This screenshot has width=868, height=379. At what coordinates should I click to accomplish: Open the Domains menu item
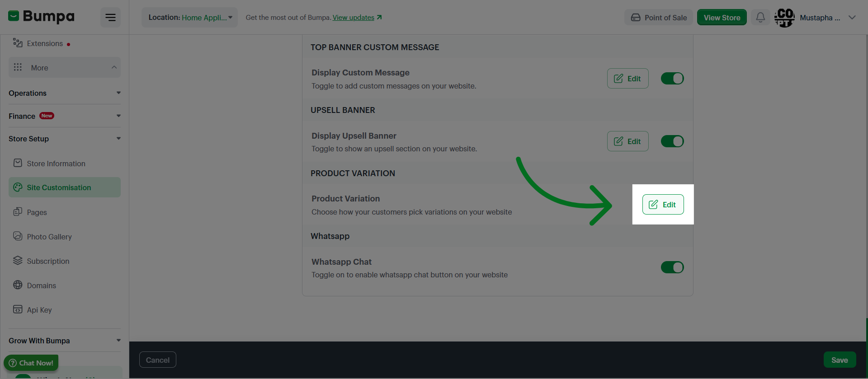[x=65, y=285]
